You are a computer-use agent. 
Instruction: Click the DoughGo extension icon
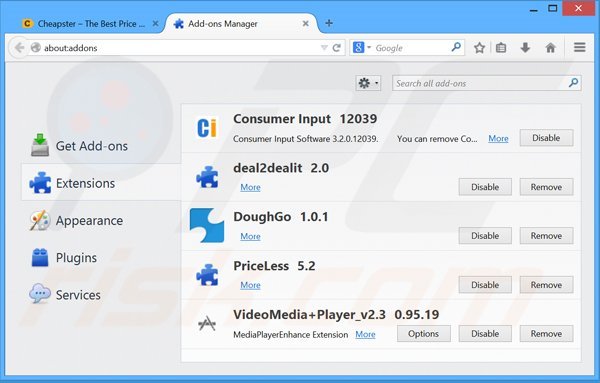(x=207, y=225)
